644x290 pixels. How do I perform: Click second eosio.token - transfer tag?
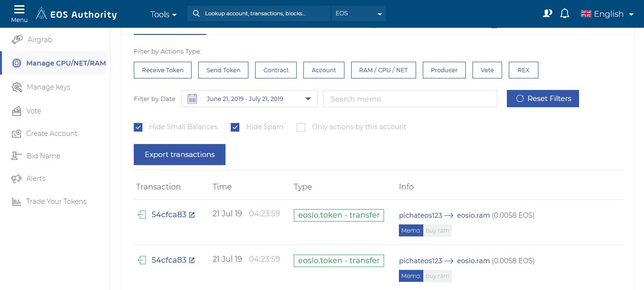[339, 261]
